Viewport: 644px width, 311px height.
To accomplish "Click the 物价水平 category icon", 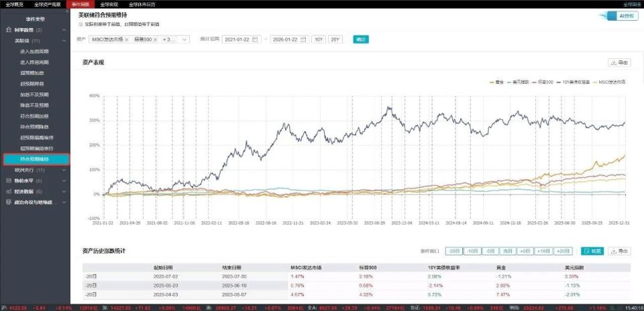I will pyautogui.click(x=9, y=180).
